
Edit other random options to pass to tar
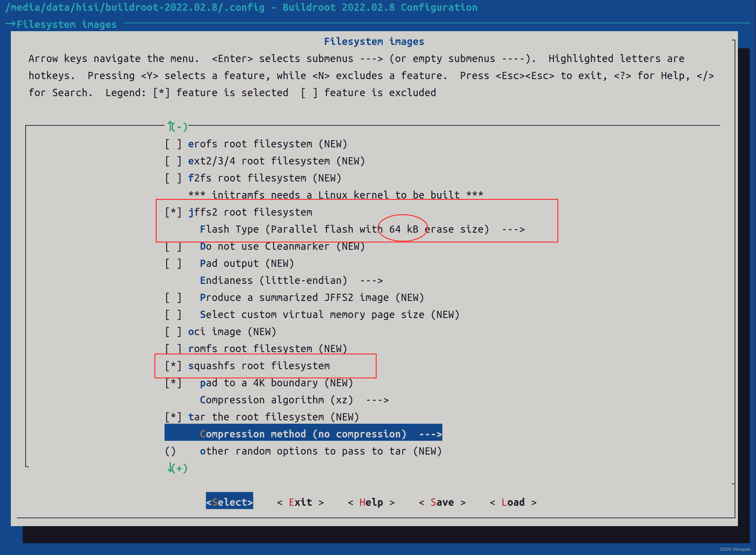[303, 451]
